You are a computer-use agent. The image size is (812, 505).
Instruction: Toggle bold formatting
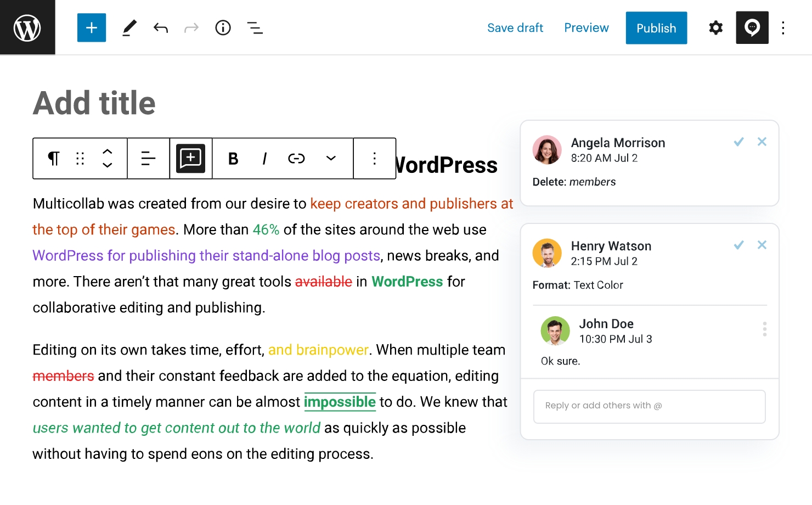click(x=233, y=159)
